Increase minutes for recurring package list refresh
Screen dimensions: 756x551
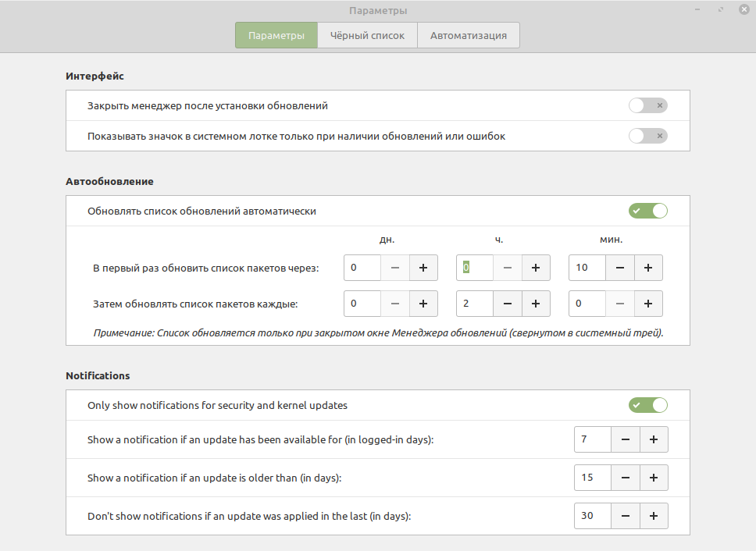648,303
